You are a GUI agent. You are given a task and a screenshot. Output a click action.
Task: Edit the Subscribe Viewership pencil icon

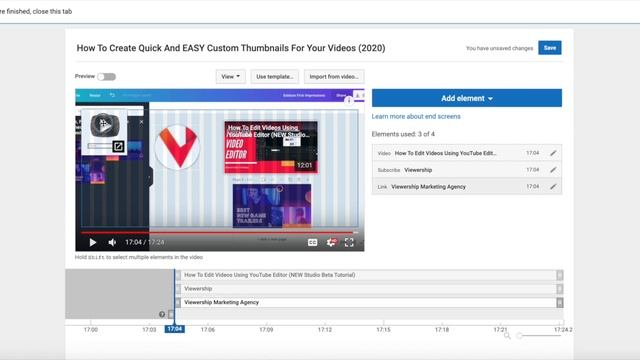(553, 170)
